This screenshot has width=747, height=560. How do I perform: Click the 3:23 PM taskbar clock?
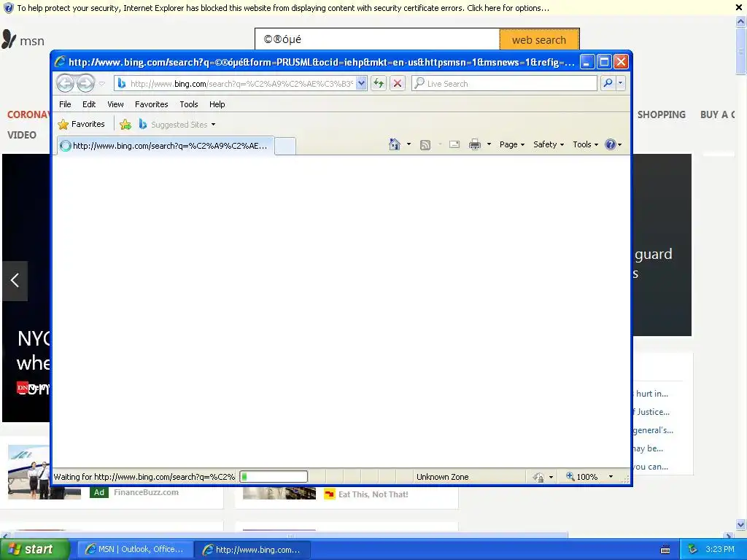tap(720, 550)
